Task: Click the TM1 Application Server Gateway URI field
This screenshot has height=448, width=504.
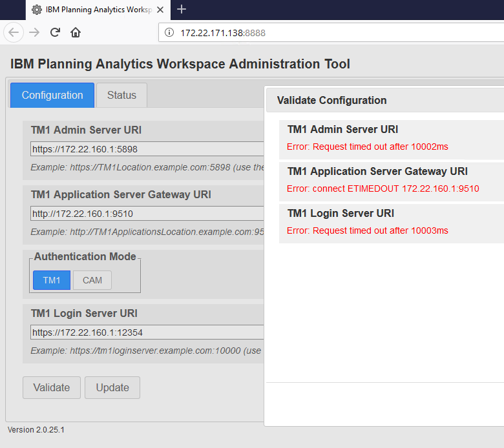Action: (x=147, y=214)
